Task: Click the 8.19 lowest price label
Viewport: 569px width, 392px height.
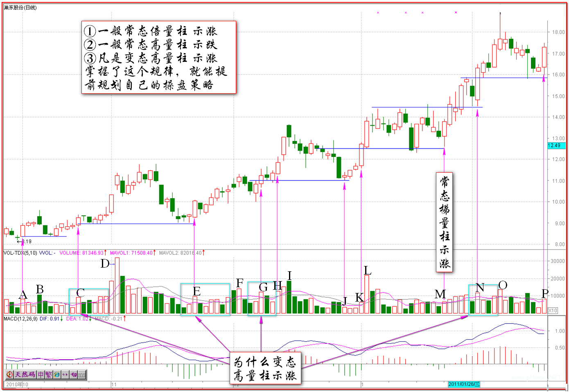Action: tap(27, 241)
